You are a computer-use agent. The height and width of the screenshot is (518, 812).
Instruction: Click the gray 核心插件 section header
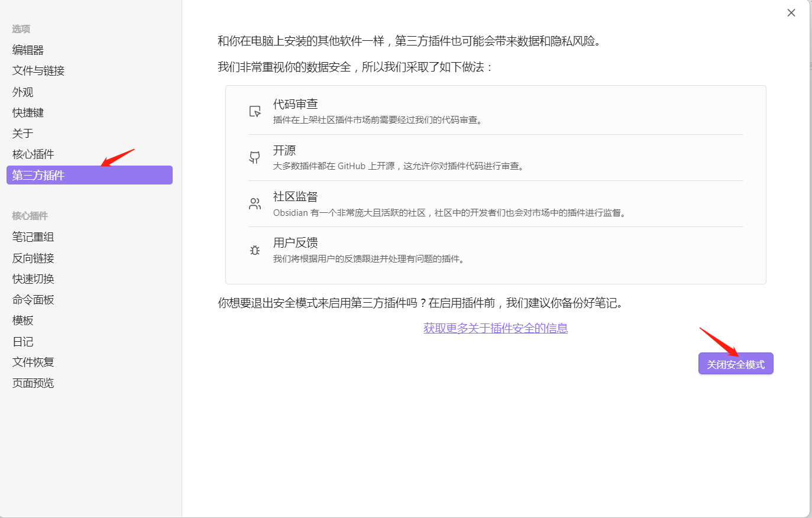point(30,216)
